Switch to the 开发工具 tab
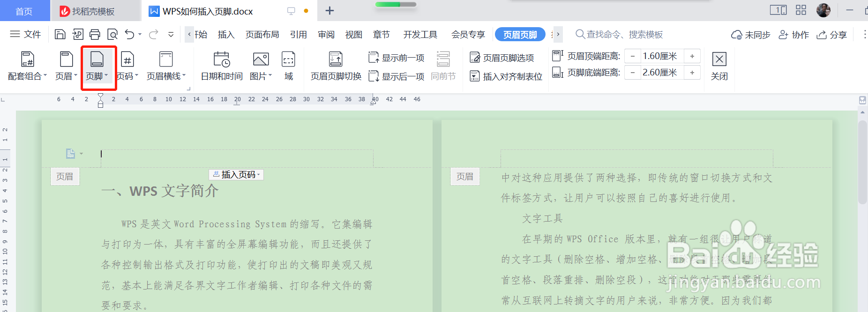This screenshot has width=868, height=312. click(x=420, y=35)
